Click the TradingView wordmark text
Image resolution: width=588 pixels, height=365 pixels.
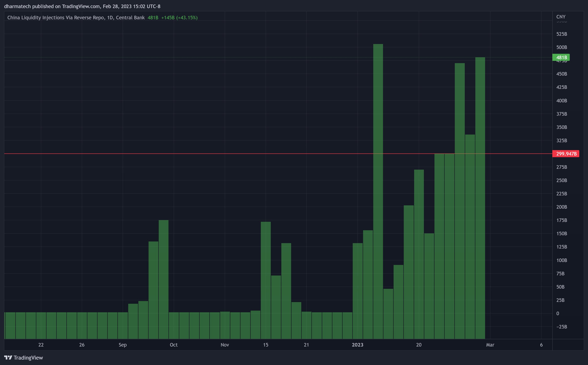(x=28, y=358)
